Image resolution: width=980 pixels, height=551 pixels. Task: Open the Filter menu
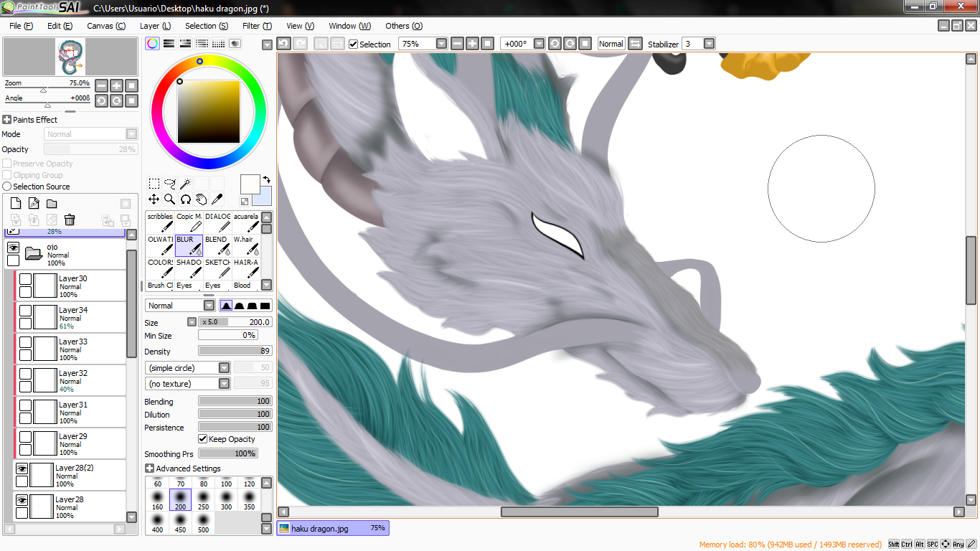coord(257,26)
